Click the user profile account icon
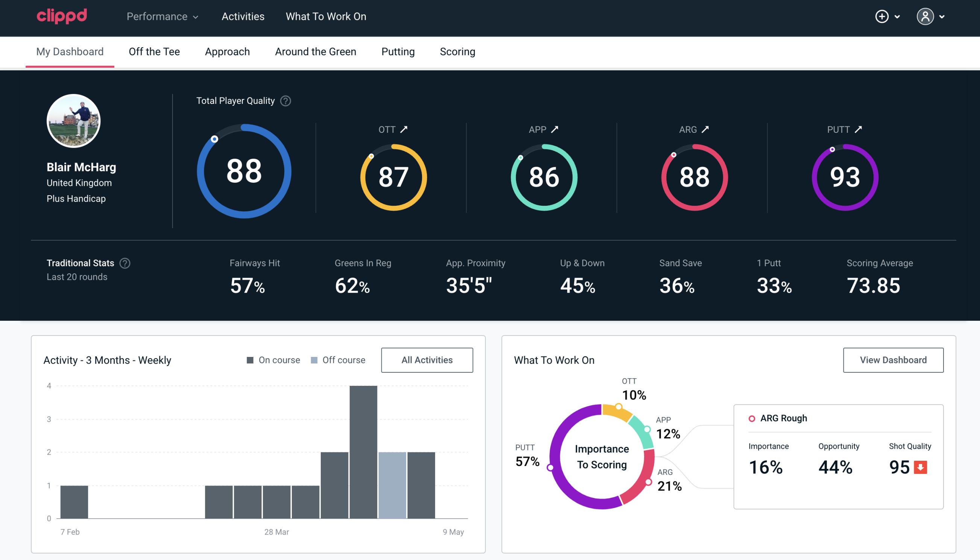 (925, 17)
